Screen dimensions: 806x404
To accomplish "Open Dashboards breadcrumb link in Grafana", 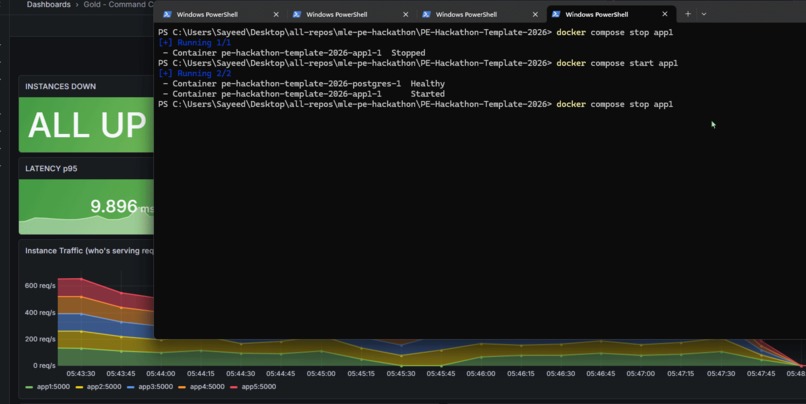I will click(49, 5).
